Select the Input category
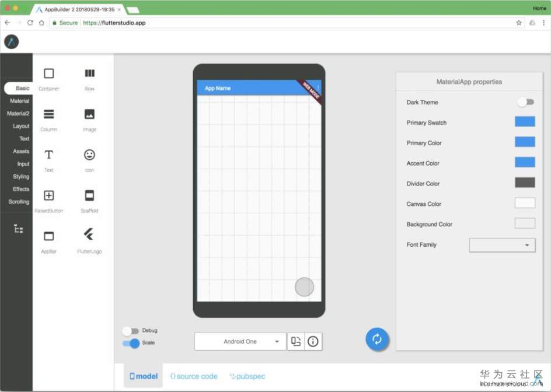The height and width of the screenshot is (392, 551). pos(23,164)
